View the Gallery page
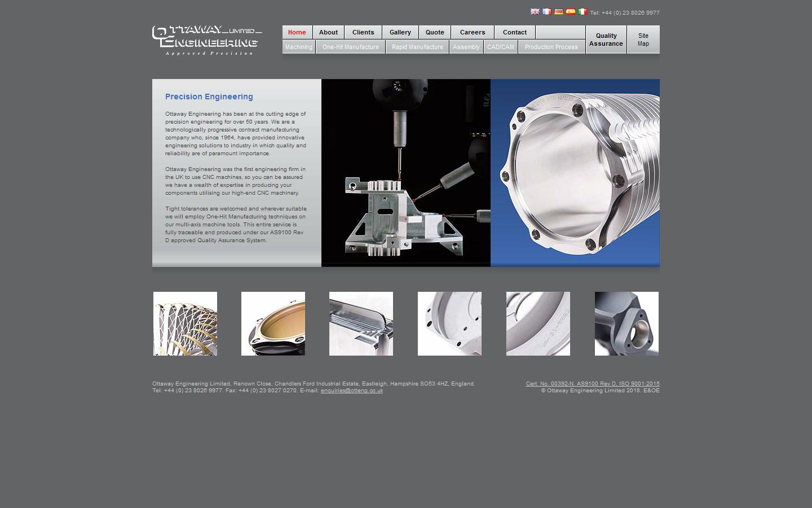Screen dimensions: 812x508 point(400,32)
